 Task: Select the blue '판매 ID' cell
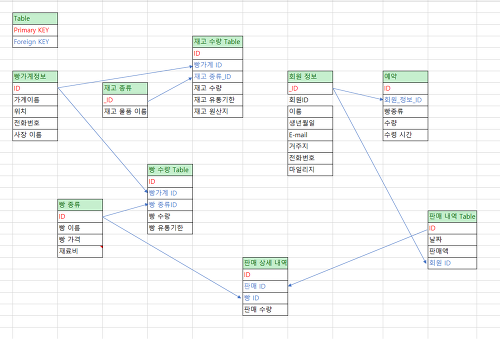tap(265, 287)
